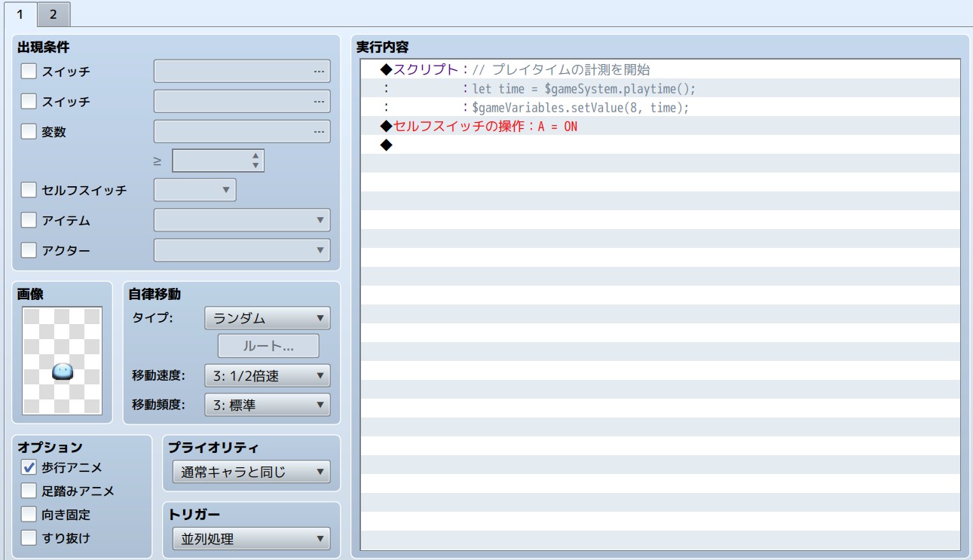973x560 pixels.
Task: Click the event character image thumbnail
Action: click(62, 360)
